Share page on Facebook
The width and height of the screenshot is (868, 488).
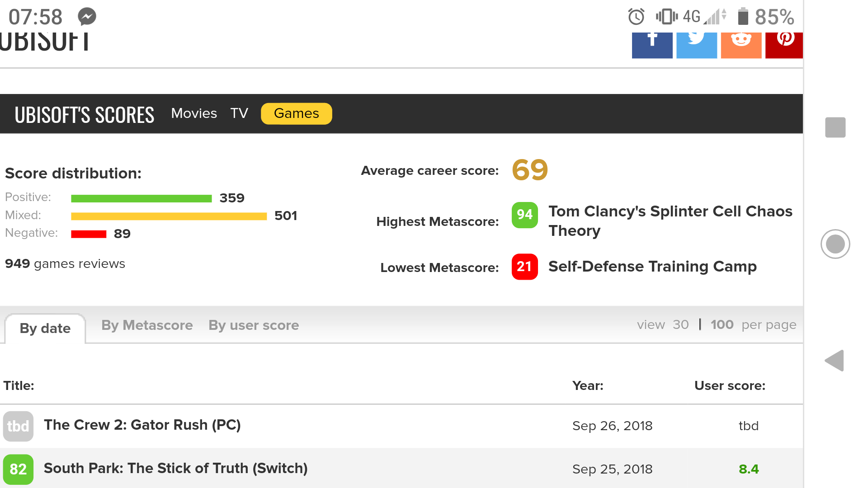[x=652, y=45]
